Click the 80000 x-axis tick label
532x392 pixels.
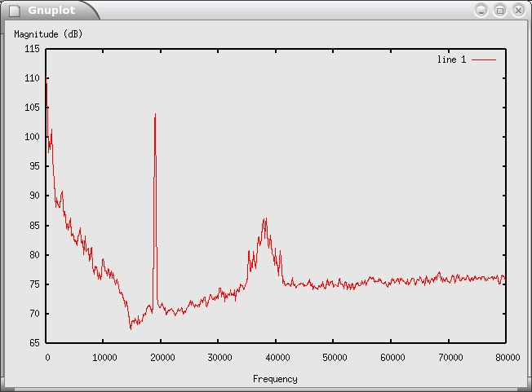click(x=506, y=357)
